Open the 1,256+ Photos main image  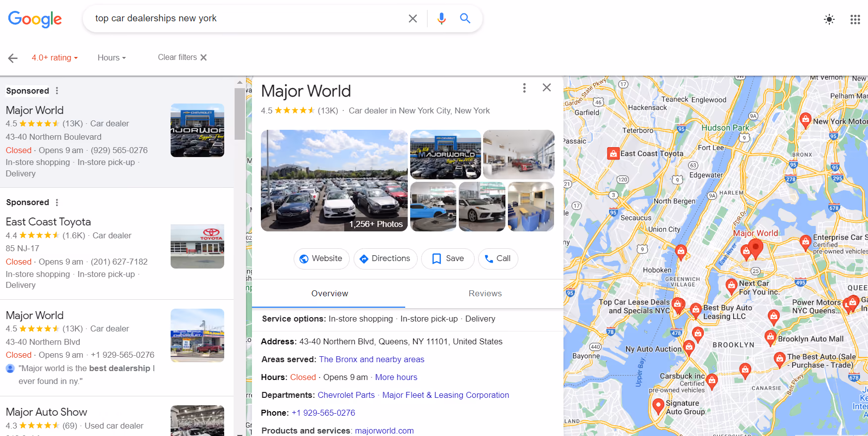[334, 180]
